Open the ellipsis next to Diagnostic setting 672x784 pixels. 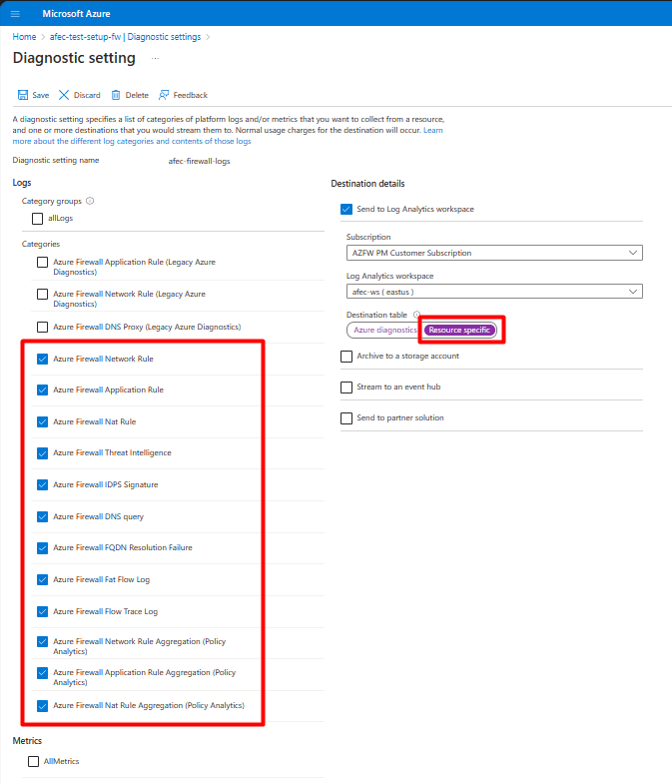pyautogui.click(x=156, y=59)
